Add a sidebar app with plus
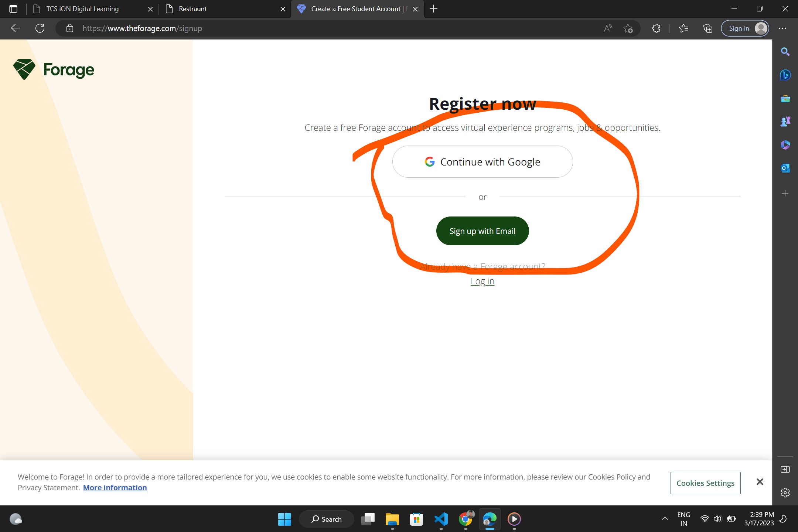This screenshot has height=532, width=798. tap(785, 193)
